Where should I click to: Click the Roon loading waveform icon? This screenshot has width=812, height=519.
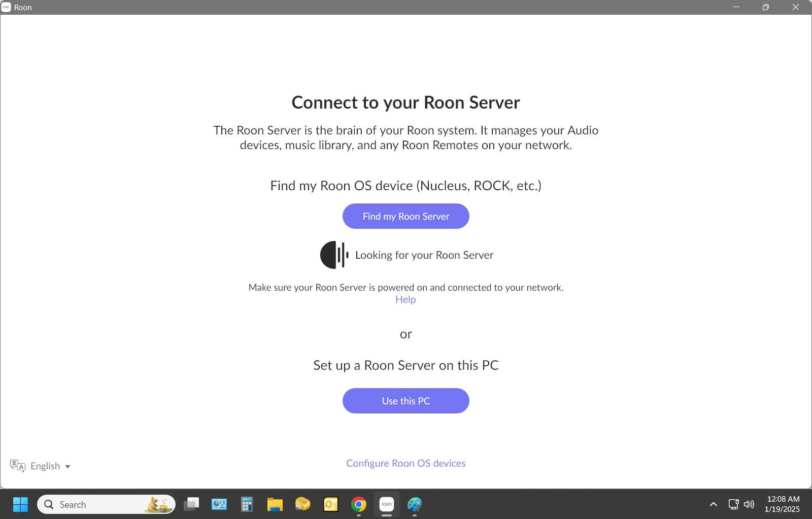pyautogui.click(x=334, y=255)
